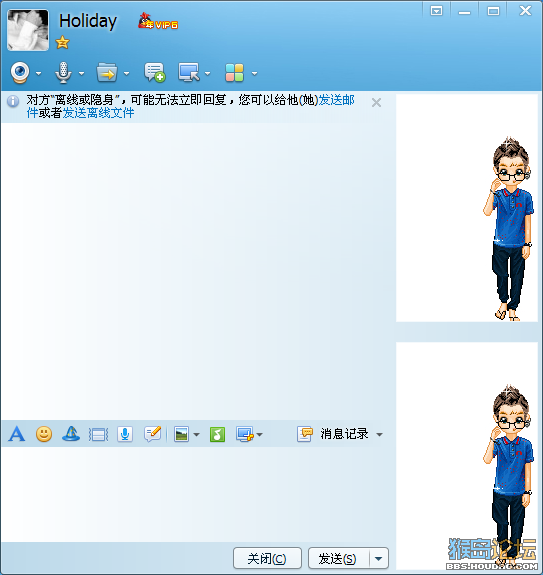
Task: Open the font settings A icon
Action: 17,434
